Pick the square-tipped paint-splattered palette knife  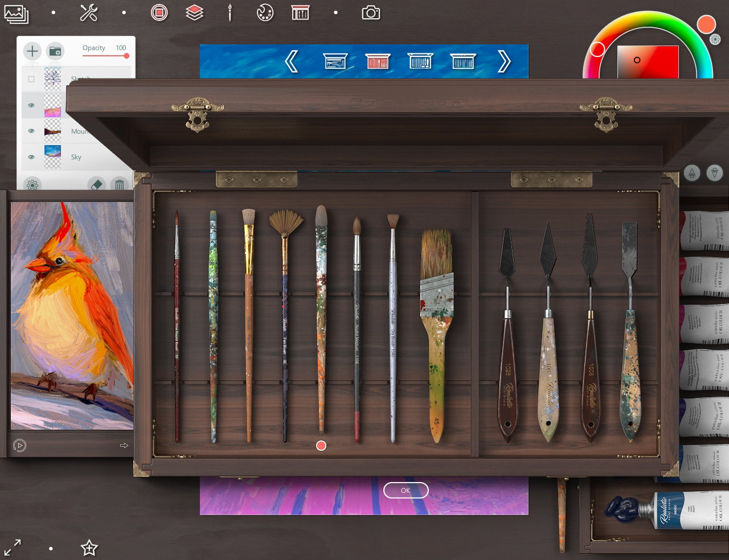(x=630, y=332)
